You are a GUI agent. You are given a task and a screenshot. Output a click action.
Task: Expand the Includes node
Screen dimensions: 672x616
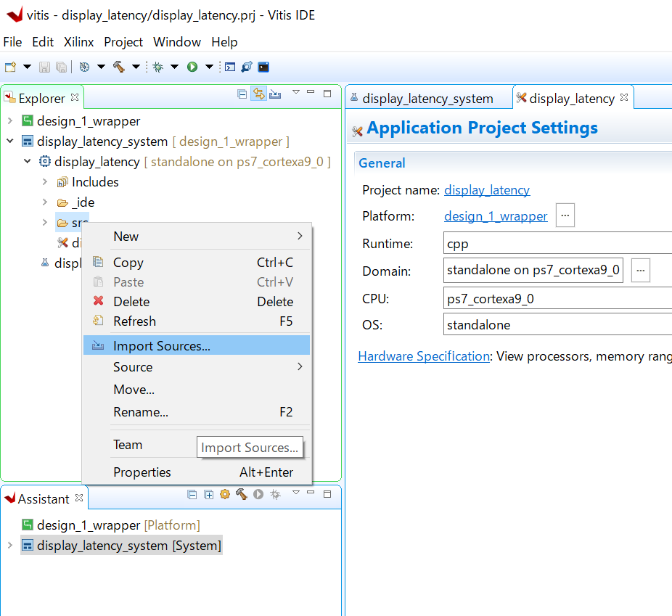coord(44,181)
